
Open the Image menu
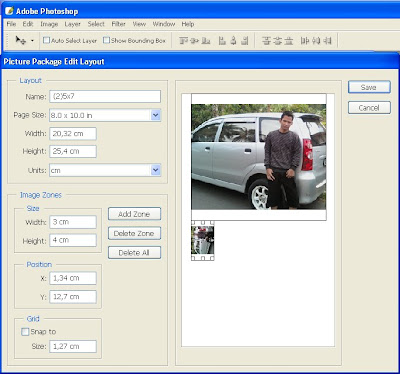(x=49, y=24)
